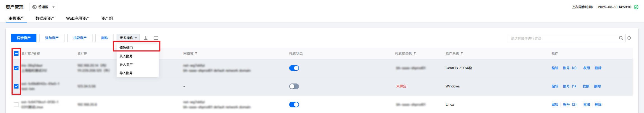Switch to the 数据库资产 tab
The height and width of the screenshot is (113, 644).
point(45,18)
